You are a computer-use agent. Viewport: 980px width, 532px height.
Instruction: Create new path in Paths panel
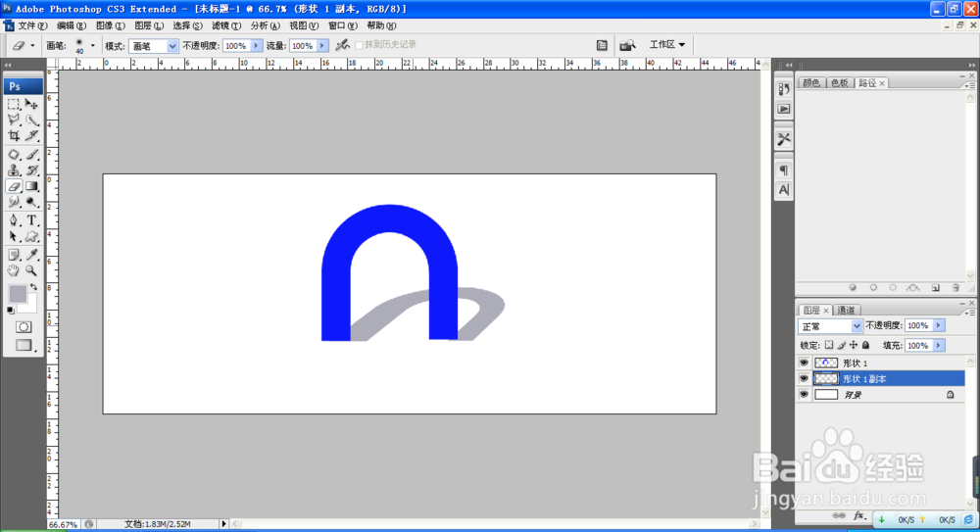point(936,288)
